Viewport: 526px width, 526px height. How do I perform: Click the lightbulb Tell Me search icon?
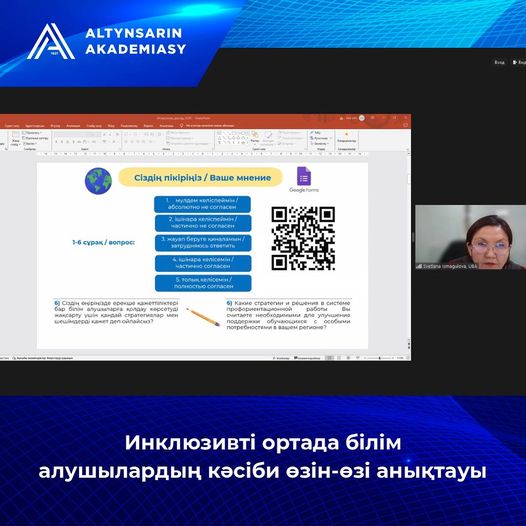tap(181, 125)
